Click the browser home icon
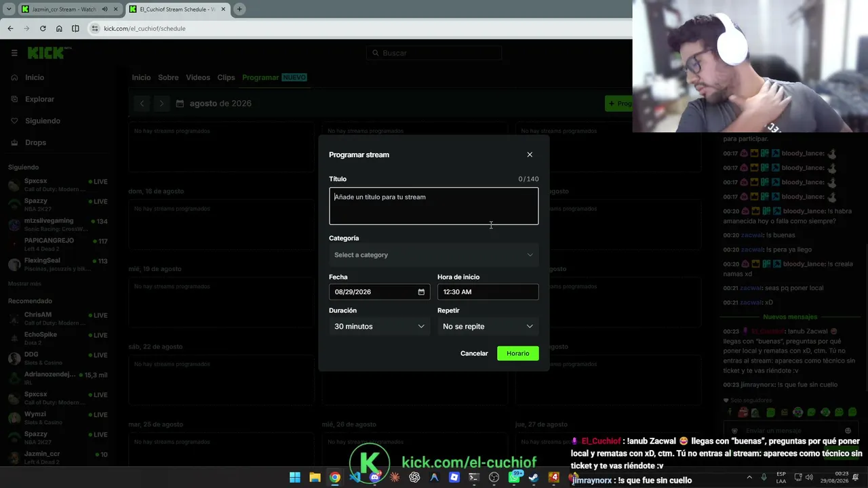The height and width of the screenshot is (488, 868). click(x=59, y=28)
